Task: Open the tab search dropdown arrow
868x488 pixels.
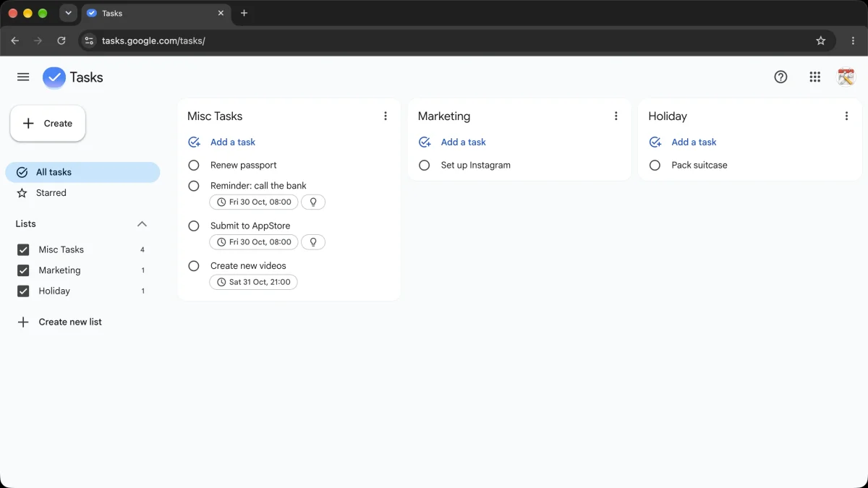Action: (68, 13)
